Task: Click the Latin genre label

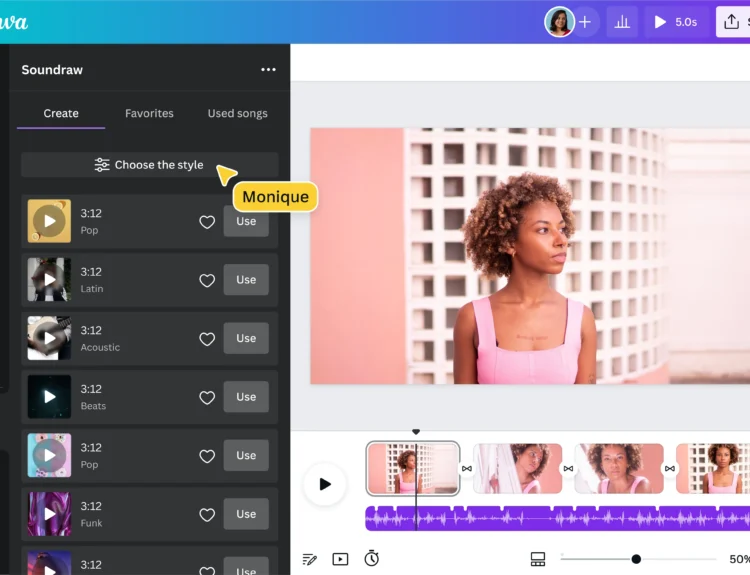Action: (x=92, y=289)
